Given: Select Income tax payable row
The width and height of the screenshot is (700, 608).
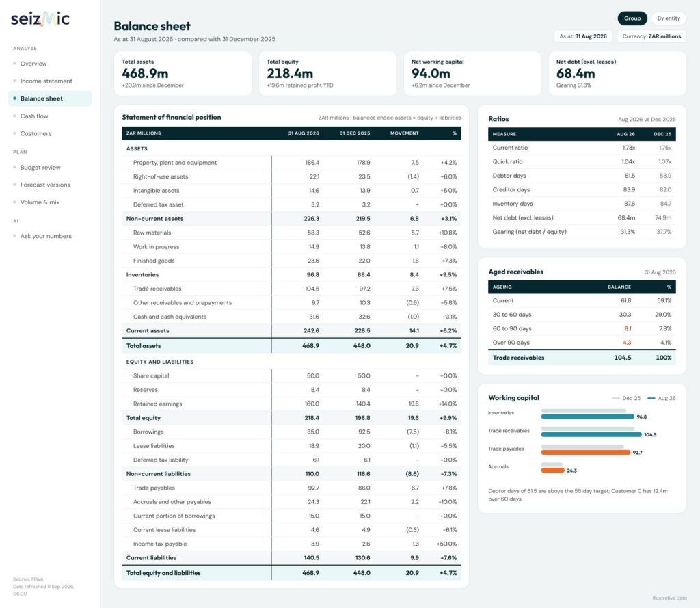Looking at the screenshot, I should pos(291,544).
